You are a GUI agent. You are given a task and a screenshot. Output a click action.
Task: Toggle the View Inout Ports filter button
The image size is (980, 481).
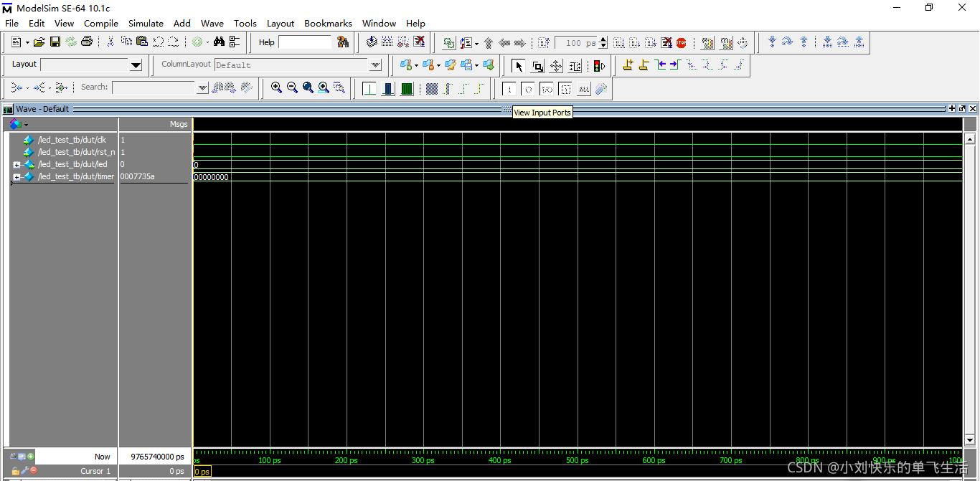[x=546, y=89]
